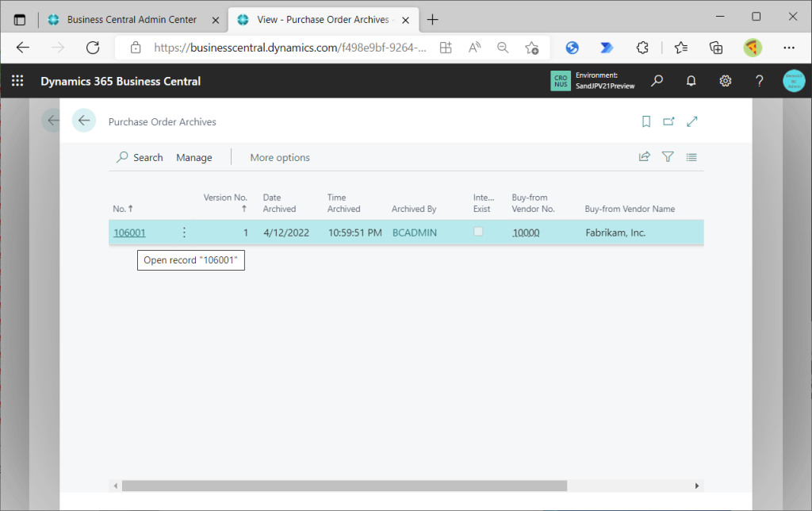Viewport: 812px width, 511px height.
Task: Sort by the Version No. column header
Action: [x=225, y=202]
